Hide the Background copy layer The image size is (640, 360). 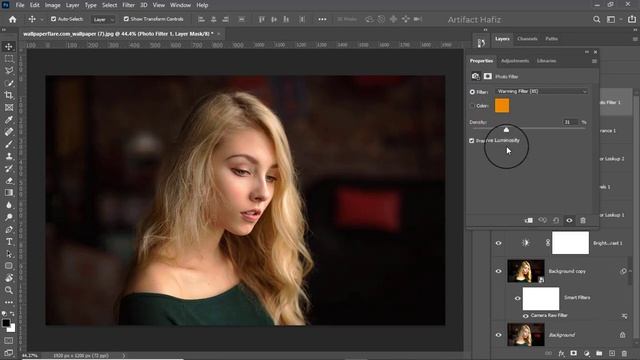coord(498,271)
